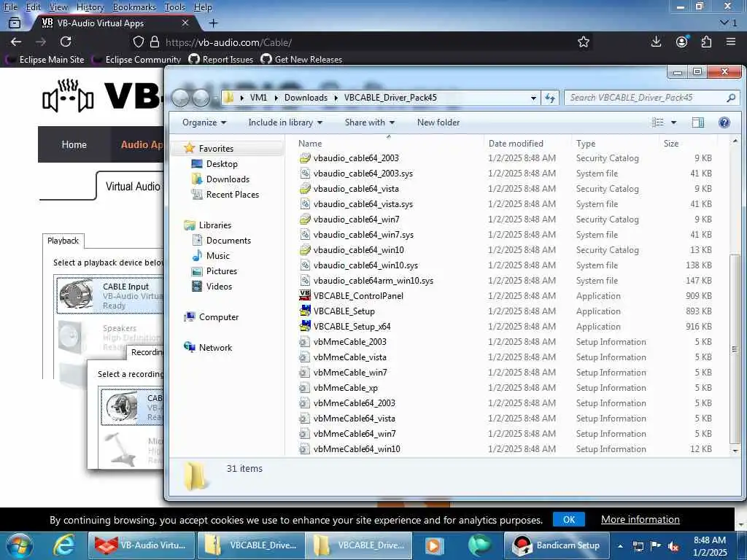
Task: Open Firefox account icon
Action: [682, 42]
